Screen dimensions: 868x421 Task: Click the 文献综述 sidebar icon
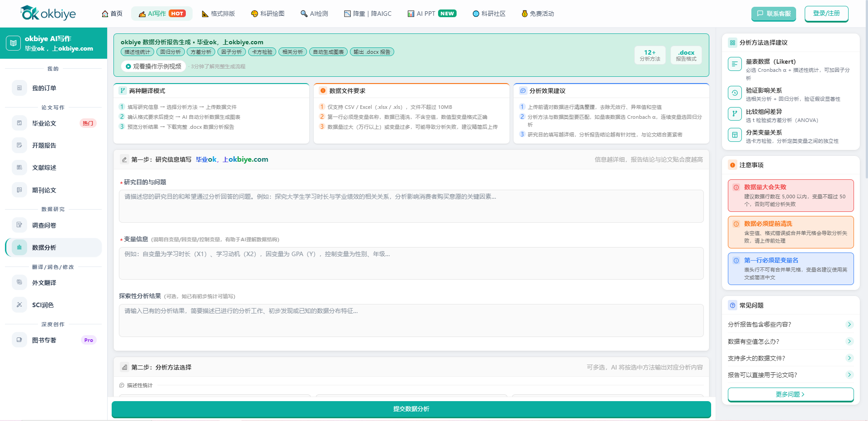[x=19, y=168]
